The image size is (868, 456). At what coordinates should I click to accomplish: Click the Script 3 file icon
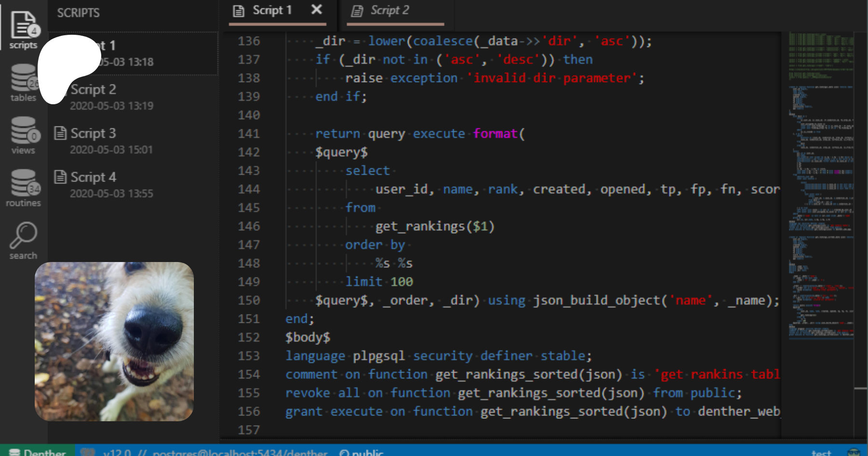tap(60, 133)
